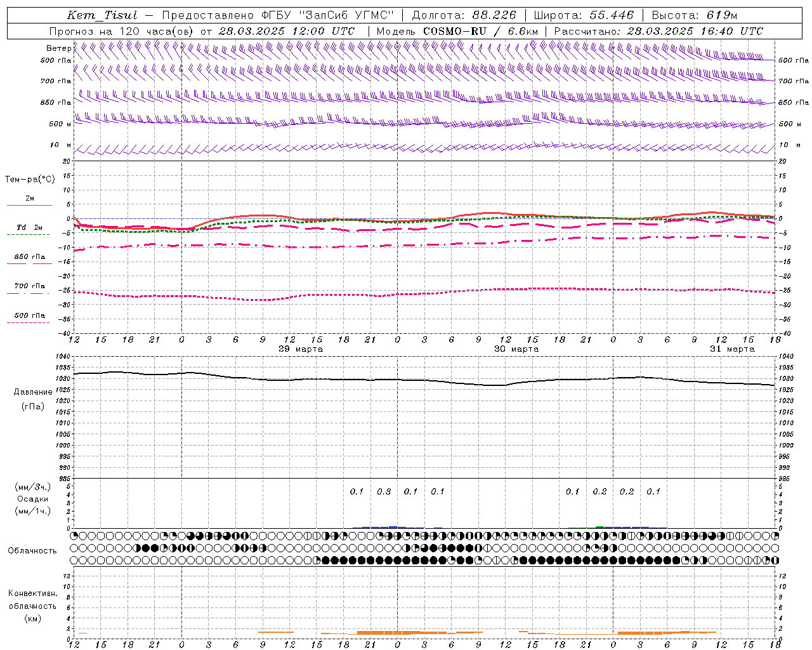
Task: Click the "Облачность" cloud cover label
Action: (x=32, y=550)
